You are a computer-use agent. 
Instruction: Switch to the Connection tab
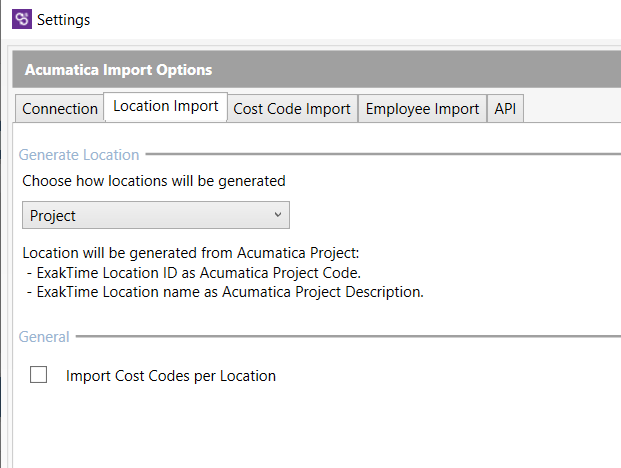[x=60, y=108]
